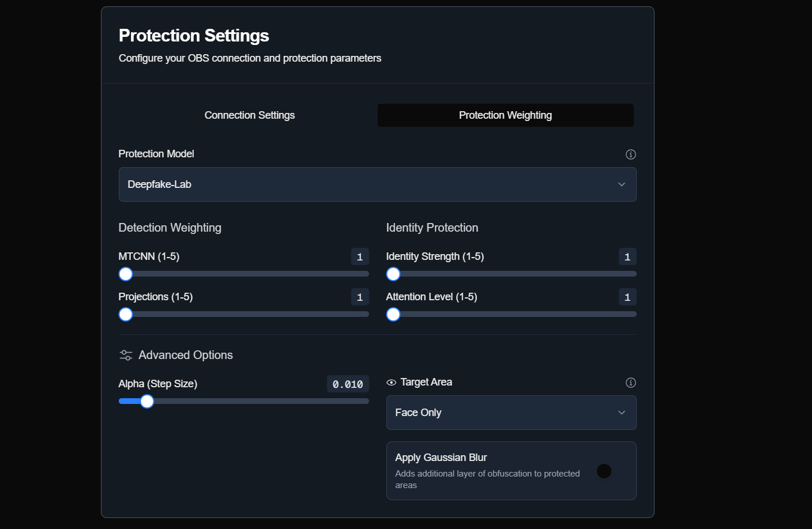Click the Alpha Step Size slider handle

(x=147, y=401)
